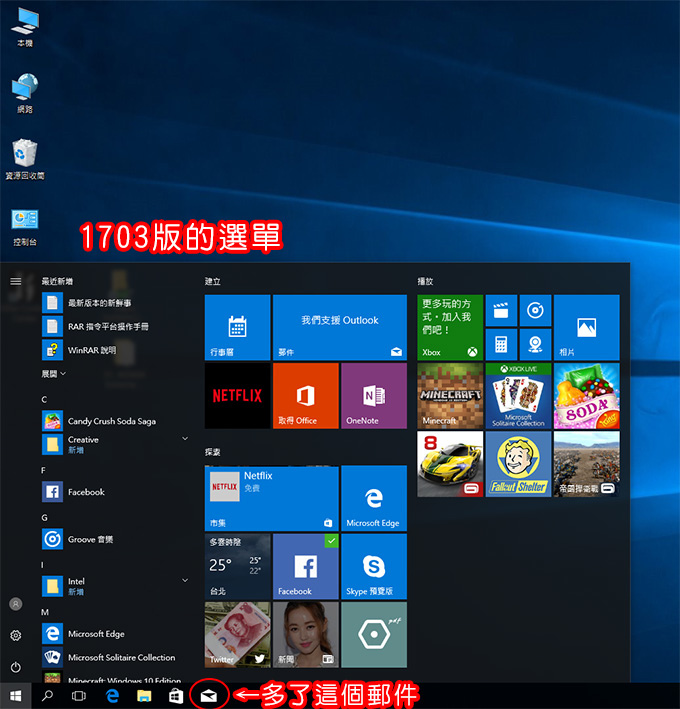Viewport: 680px width, 709px height.
Task: Open the OneNote tile
Action: tap(374, 396)
